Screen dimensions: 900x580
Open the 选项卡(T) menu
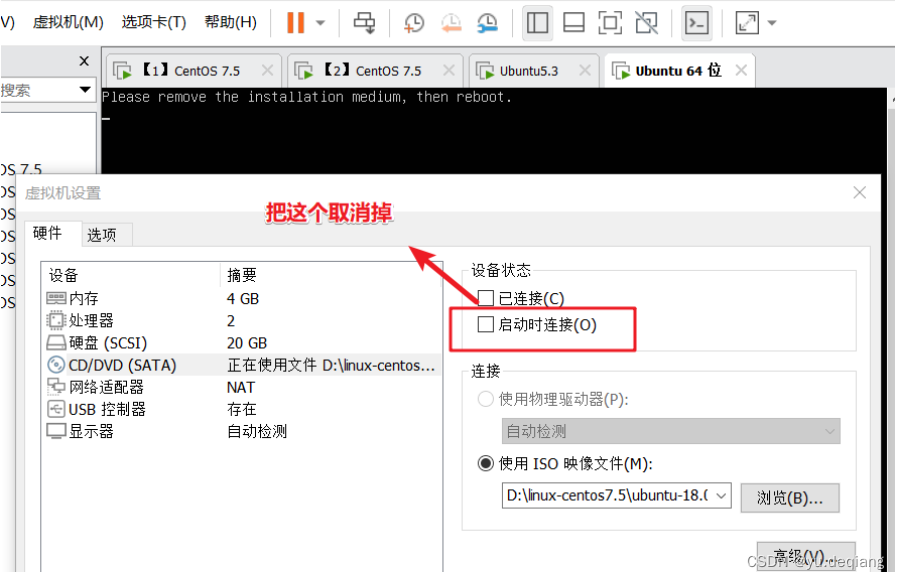click(x=154, y=22)
